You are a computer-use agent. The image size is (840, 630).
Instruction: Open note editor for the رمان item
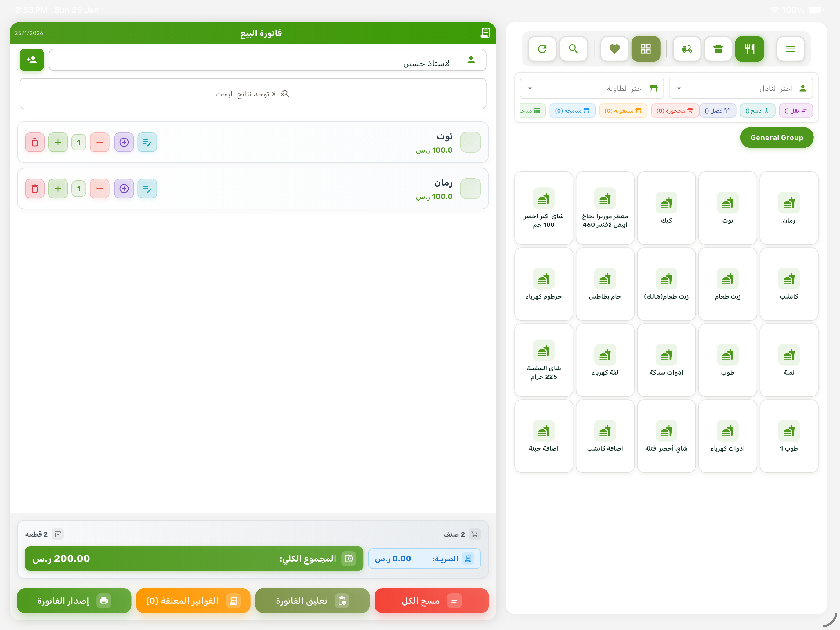[x=147, y=189]
